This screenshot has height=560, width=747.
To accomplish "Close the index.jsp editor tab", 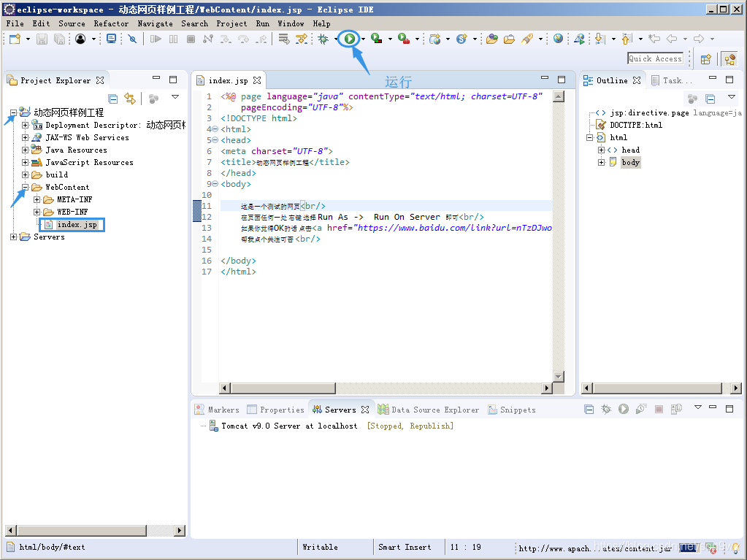I will pos(257,80).
